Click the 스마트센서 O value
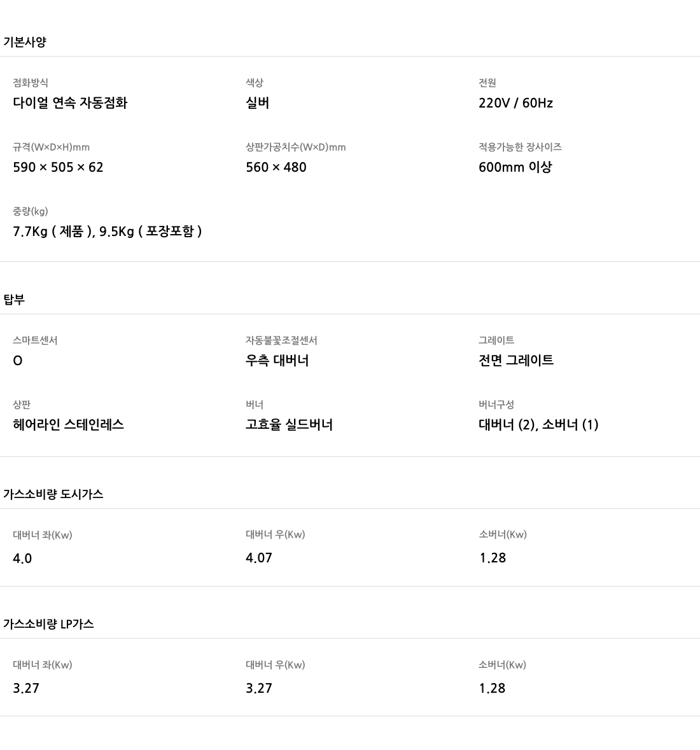This screenshot has height=750, width=700. [18, 361]
